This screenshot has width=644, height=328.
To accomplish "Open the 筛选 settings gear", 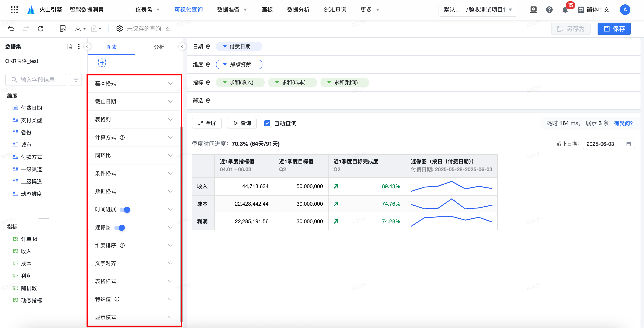I will [208, 101].
